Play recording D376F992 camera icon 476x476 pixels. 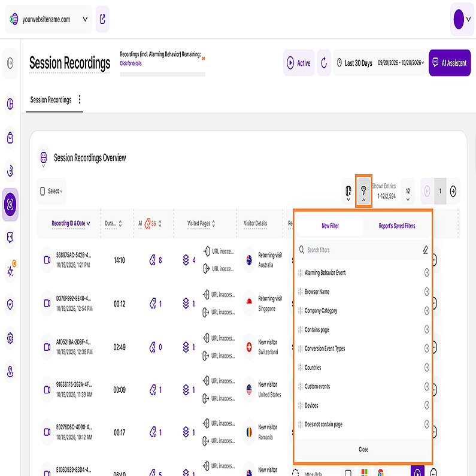pyautogui.click(x=47, y=304)
